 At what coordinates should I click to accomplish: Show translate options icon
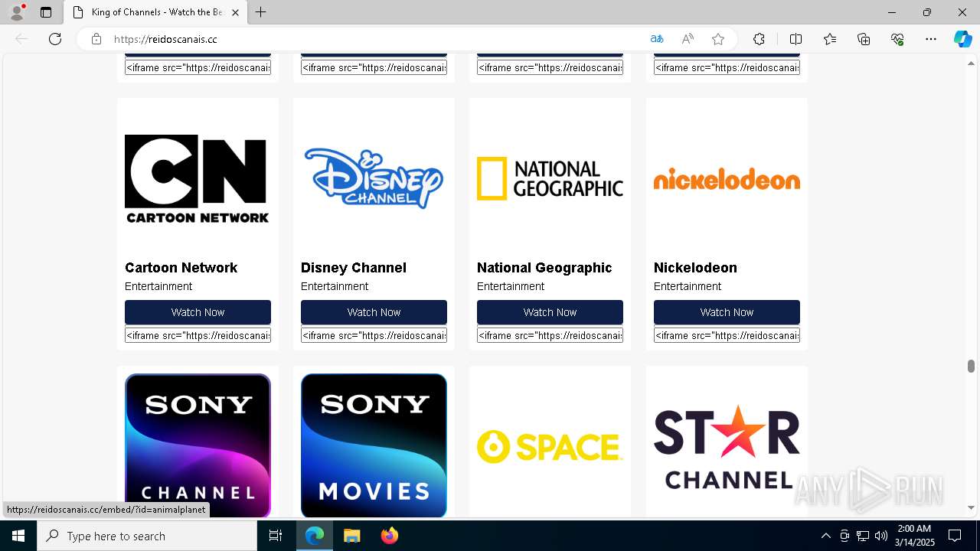point(657,39)
